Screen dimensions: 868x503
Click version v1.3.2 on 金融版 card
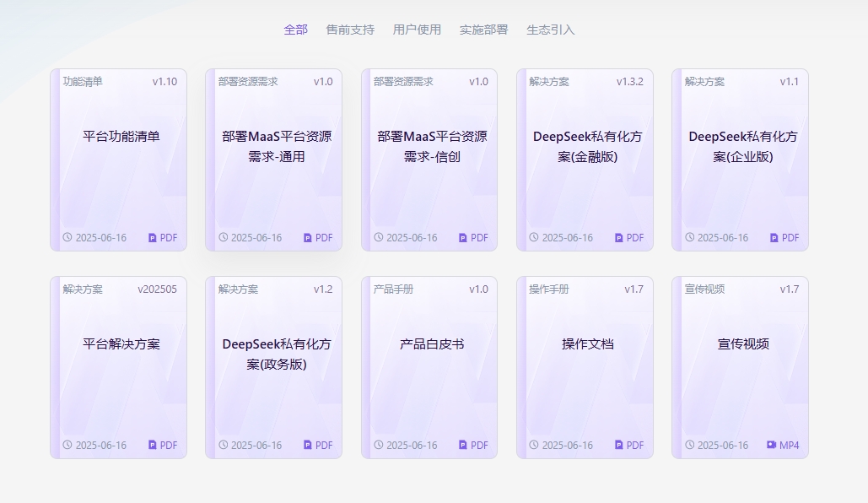[630, 81]
